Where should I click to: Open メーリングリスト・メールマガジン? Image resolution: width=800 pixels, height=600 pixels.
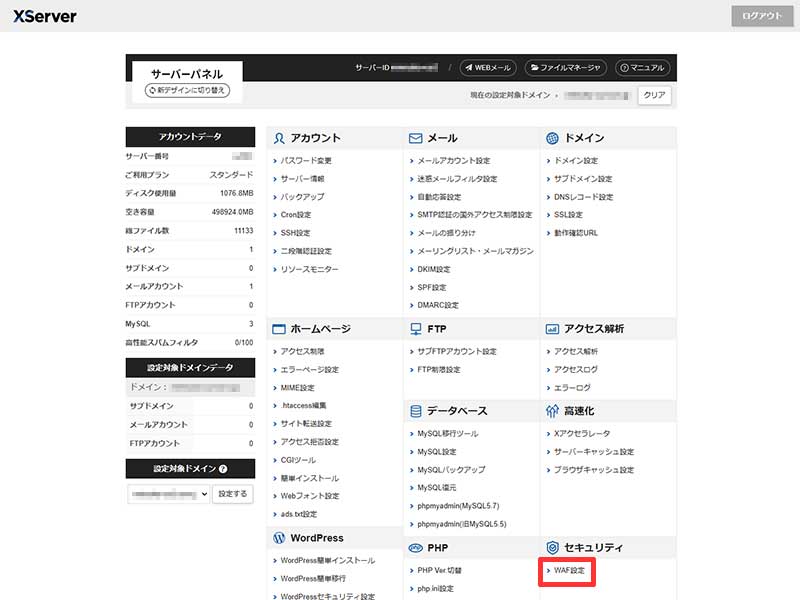pyautogui.click(x=476, y=251)
